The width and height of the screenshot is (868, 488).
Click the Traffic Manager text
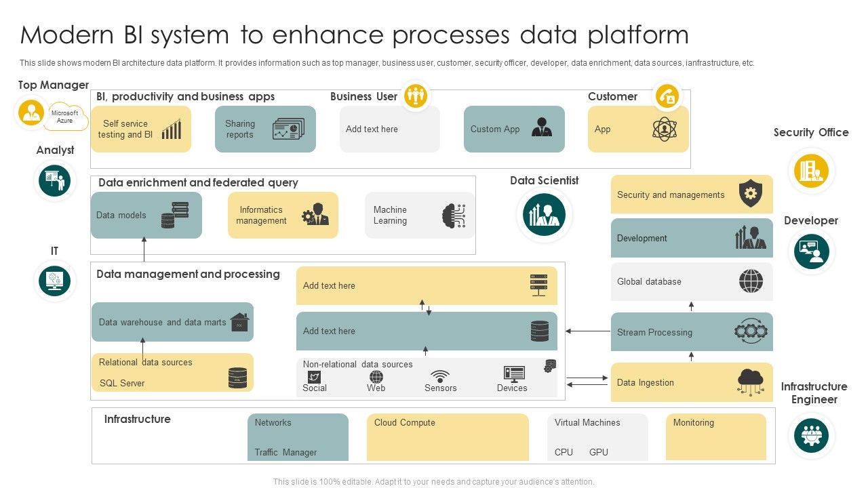tap(286, 452)
